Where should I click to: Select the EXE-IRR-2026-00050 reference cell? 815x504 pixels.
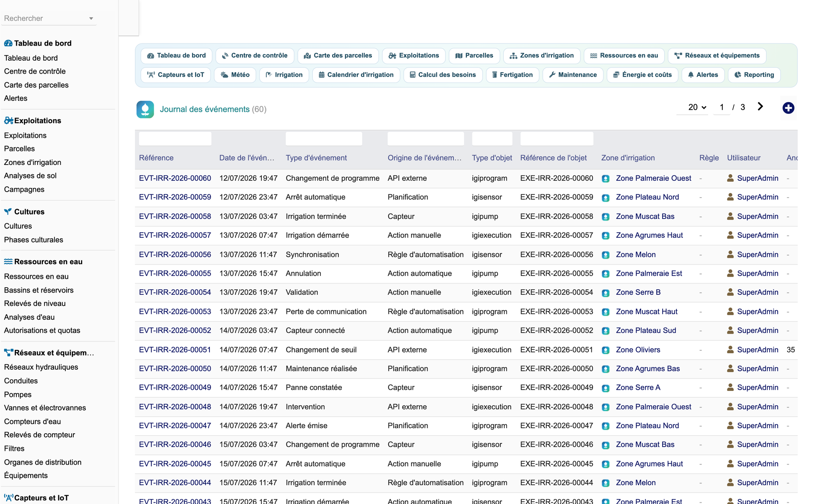[557, 369]
